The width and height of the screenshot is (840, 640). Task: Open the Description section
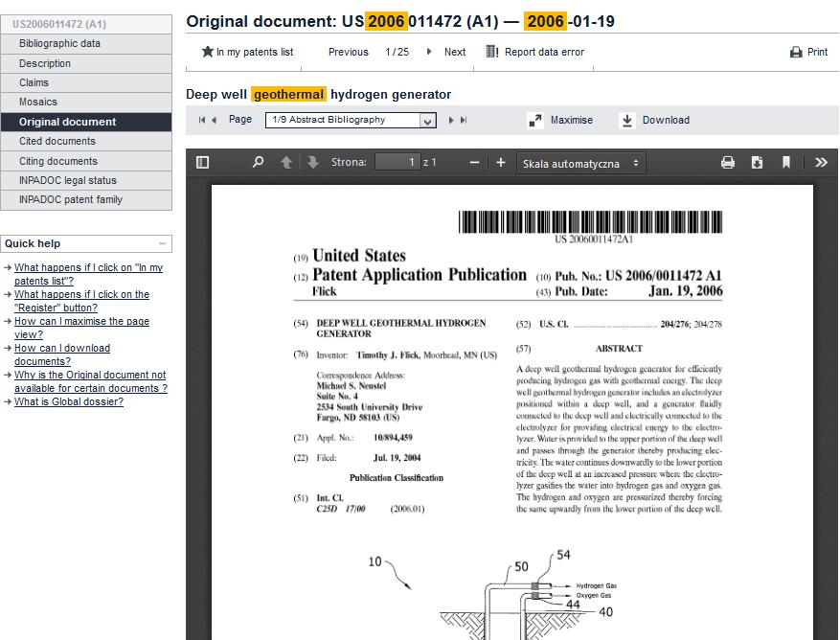click(86, 63)
